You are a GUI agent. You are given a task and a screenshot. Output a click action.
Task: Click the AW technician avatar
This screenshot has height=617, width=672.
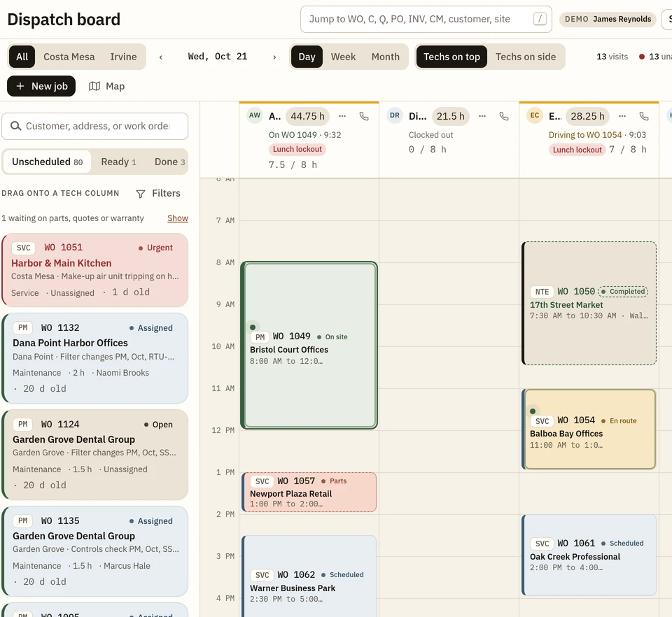pyautogui.click(x=255, y=115)
